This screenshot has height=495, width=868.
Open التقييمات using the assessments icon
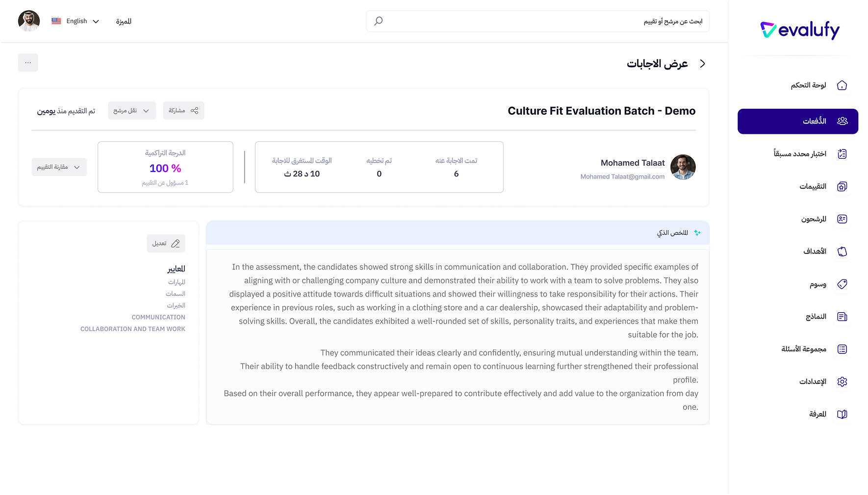click(x=842, y=186)
